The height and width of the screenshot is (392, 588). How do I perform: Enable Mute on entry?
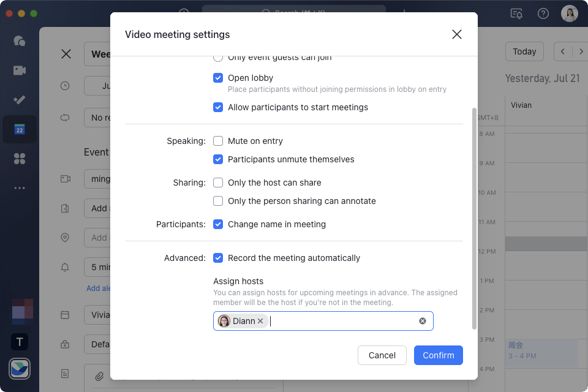pos(218,141)
